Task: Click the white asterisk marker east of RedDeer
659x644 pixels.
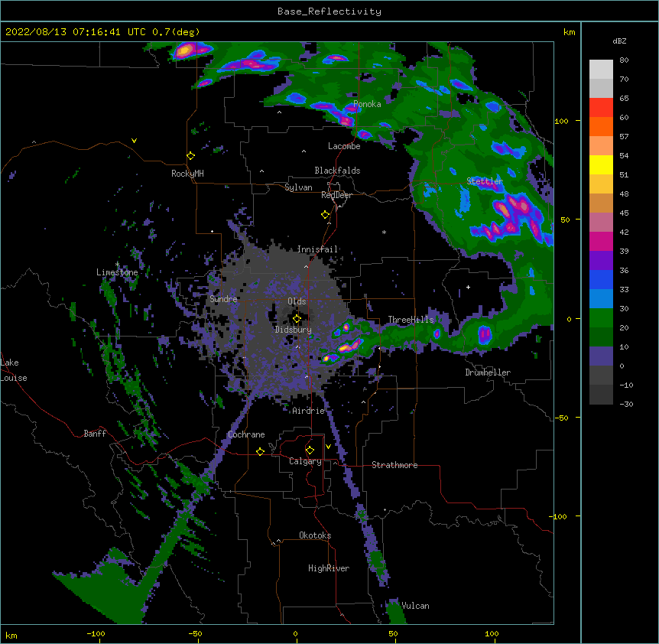Action: [384, 232]
